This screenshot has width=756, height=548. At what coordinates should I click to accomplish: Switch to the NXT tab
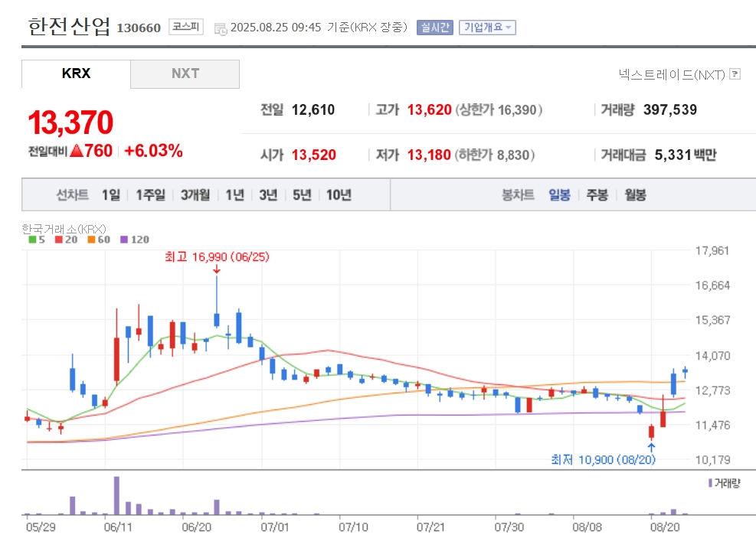coord(185,73)
